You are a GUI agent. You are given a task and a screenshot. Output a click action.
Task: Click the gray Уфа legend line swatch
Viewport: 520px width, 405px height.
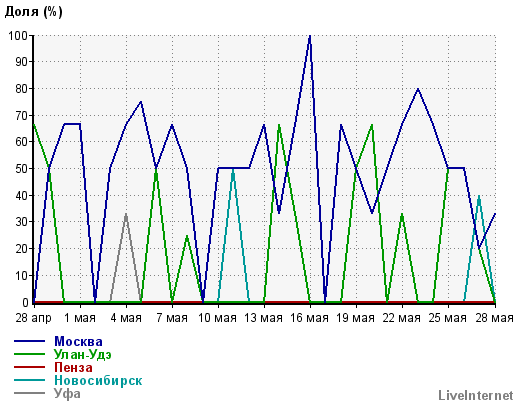tap(29, 393)
